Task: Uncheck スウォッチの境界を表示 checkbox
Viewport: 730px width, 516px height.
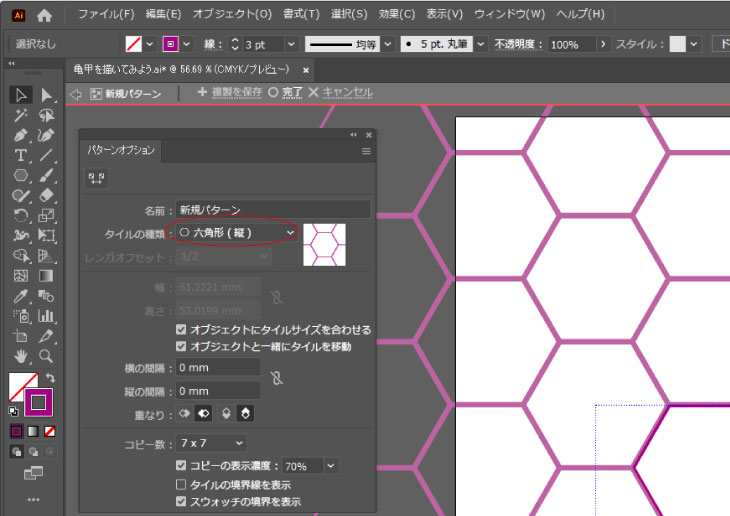Action: tap(181, 501)
